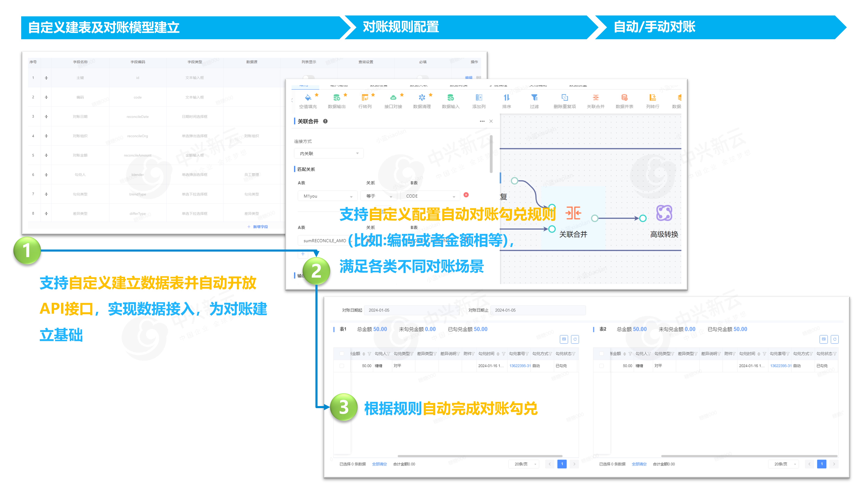Click the 对账日期起 date input field
868x488 pixels.
click(412, 310)
